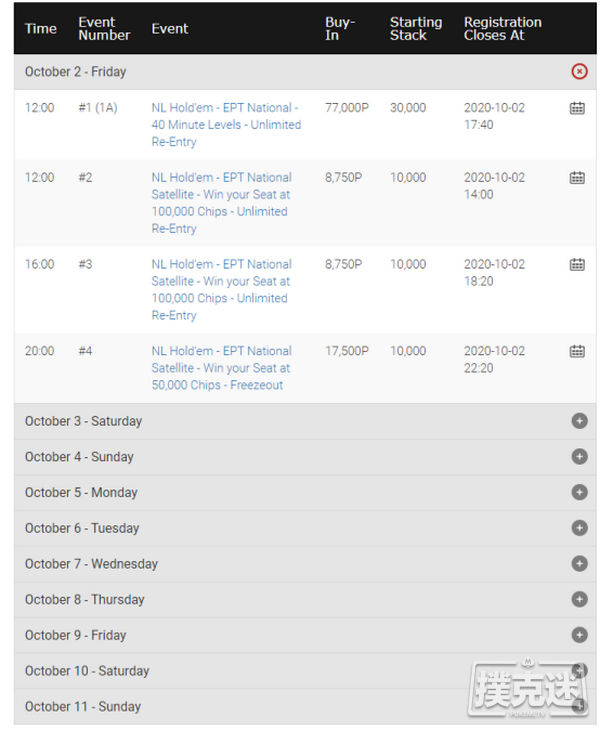This screenshot has height=730, width=600.
Task: Add event #1 (1A) to calendar
Action: [577, 108]
